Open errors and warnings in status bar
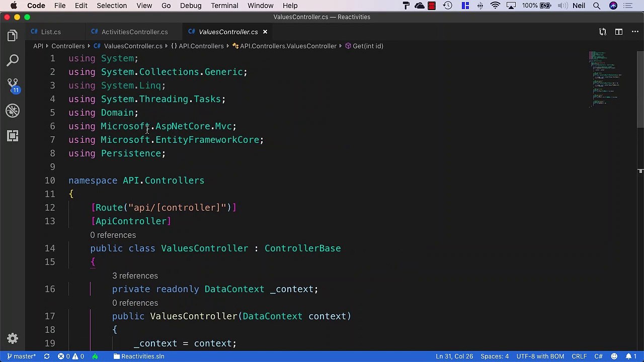The width and height of the screenshot is (644, 362). click(x=71, y=356)
